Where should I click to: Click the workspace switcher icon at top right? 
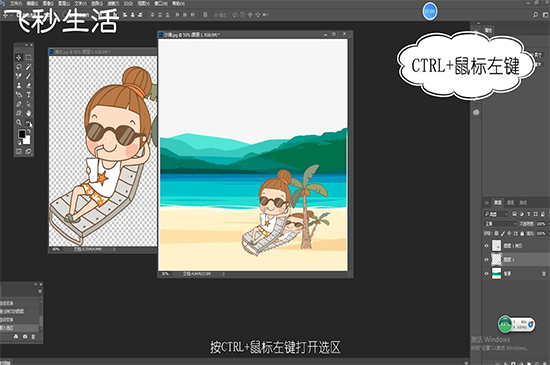(x=545, y=15)
